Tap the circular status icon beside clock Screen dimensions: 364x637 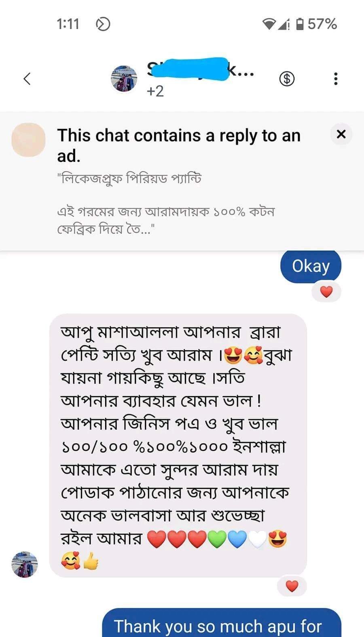[x=103, y=24]
